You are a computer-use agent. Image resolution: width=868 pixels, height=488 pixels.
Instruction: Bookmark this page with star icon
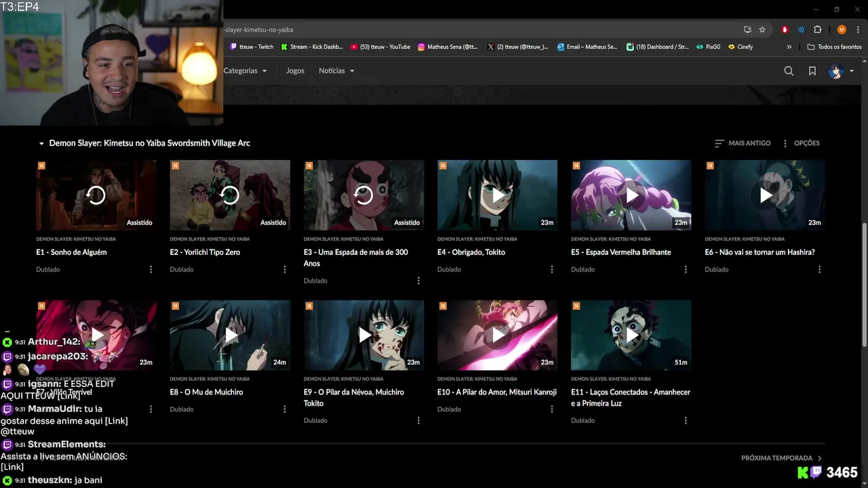pyautogui.click(x=762, y=30)
